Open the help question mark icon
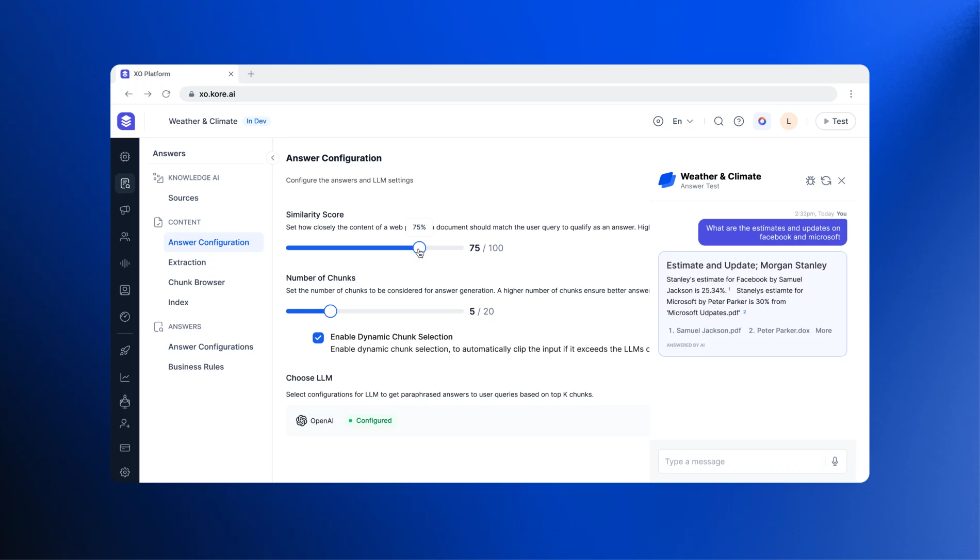Image resolution: width=980 pixels, height=560 pixels. click(x=739, y=121)
